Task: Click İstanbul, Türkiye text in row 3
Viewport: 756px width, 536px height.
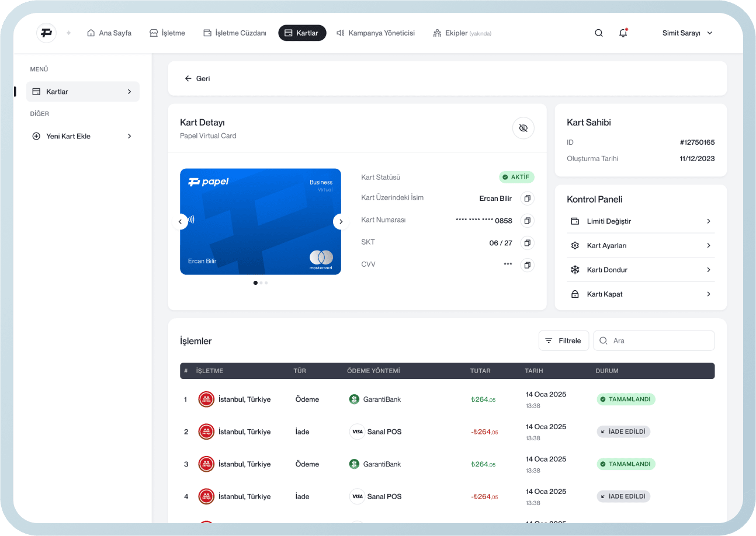Action: pyautogui.click(x=244, y=464)
